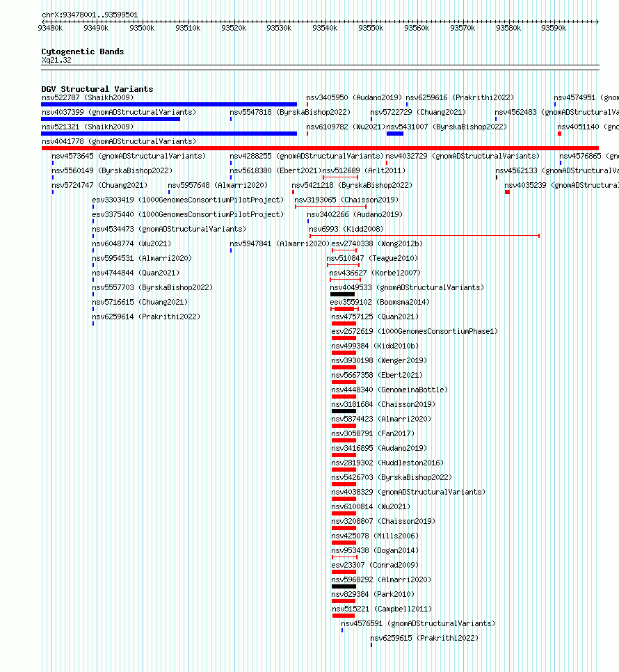Select nsv4038329 gnomAD variant label

coord(408,491)
